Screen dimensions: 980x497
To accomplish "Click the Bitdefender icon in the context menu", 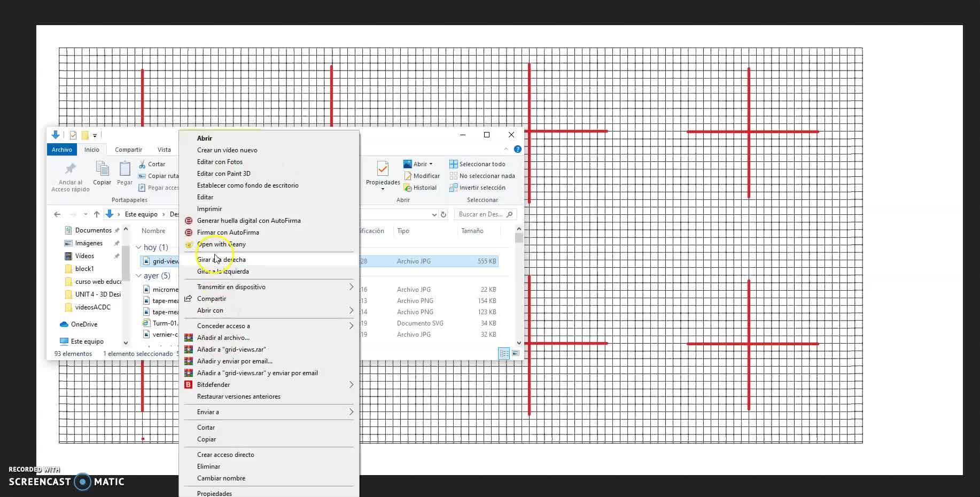I will click(x=189, y=385).
